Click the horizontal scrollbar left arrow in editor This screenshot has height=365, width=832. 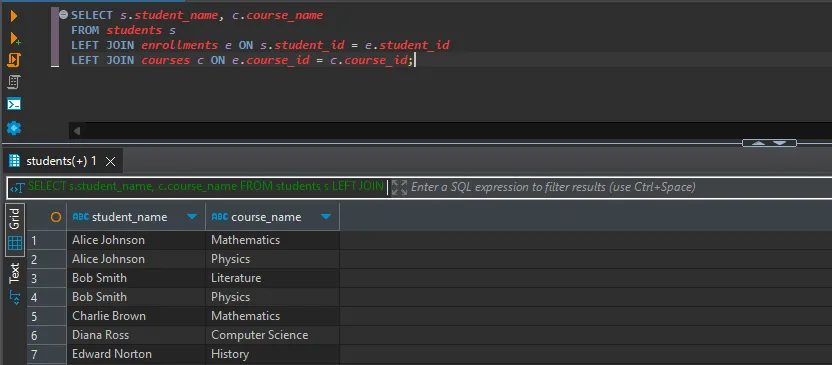pos(77,131)
